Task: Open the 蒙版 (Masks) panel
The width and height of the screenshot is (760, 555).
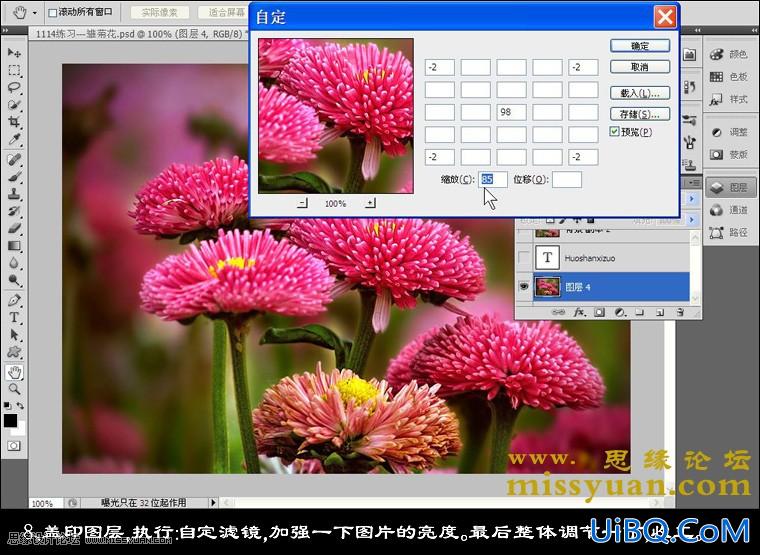Action: (x=729, y=155)
